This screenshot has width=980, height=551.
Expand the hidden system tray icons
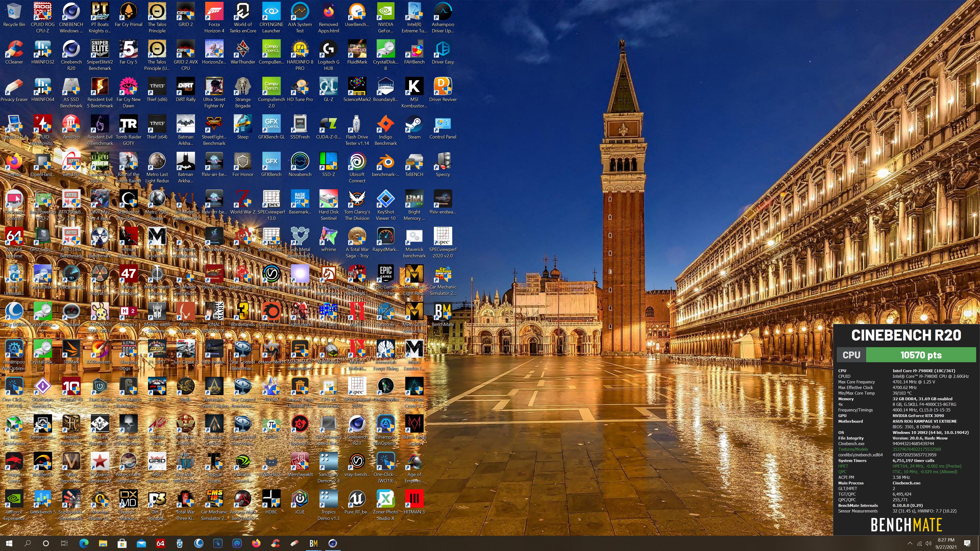click(910, 543)
